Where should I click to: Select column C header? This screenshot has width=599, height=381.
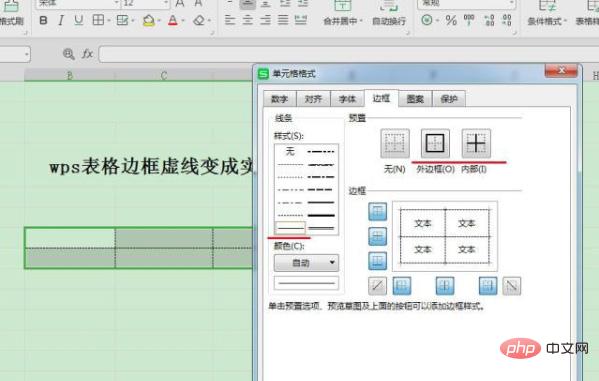coord(164,75)
